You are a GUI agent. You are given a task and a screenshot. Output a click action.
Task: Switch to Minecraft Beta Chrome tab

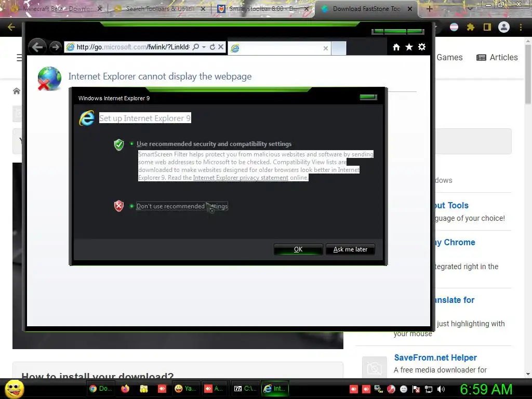(57, 9)
